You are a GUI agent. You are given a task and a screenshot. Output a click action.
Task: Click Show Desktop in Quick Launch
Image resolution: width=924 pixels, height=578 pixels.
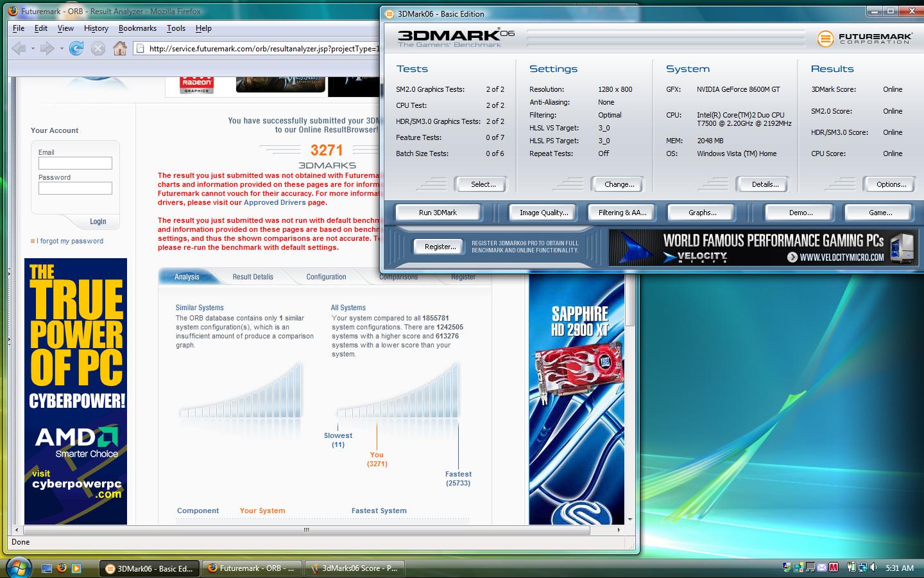pos(46,568)
